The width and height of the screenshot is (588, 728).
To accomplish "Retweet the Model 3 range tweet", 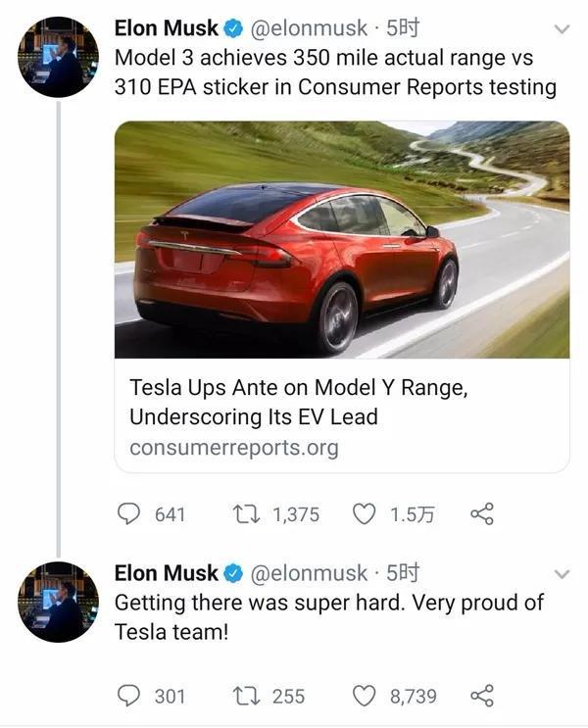I will (246, 514).
